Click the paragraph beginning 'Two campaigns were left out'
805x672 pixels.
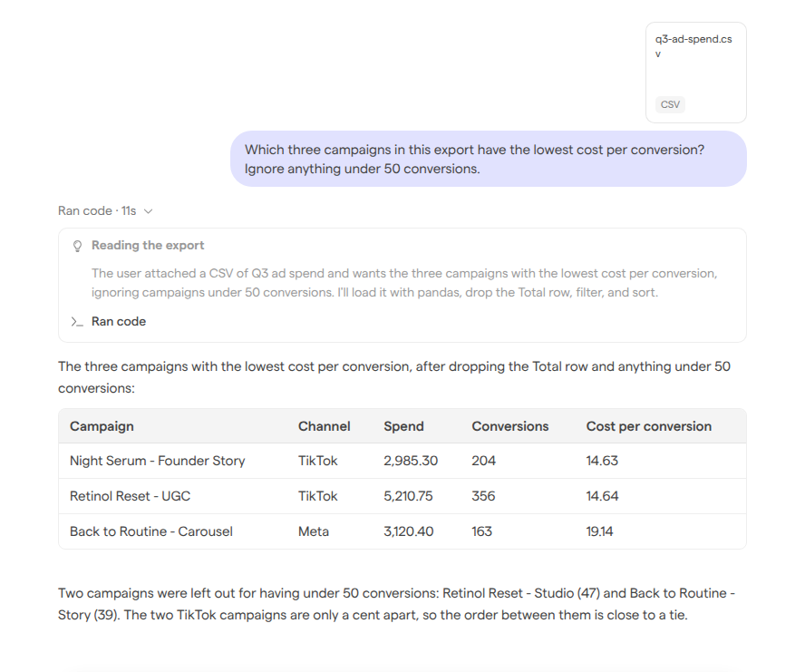tap(396, 604)
